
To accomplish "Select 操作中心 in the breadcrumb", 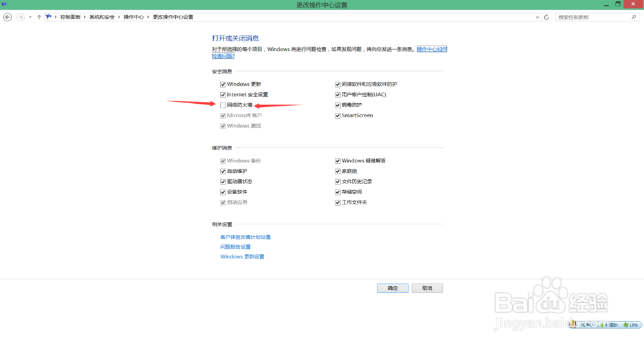I will [x=133, y=17].
